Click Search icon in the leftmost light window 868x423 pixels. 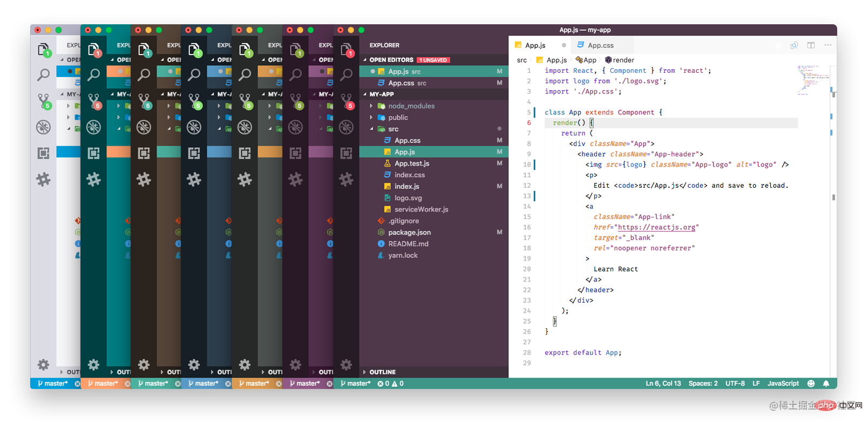point(43,74)
